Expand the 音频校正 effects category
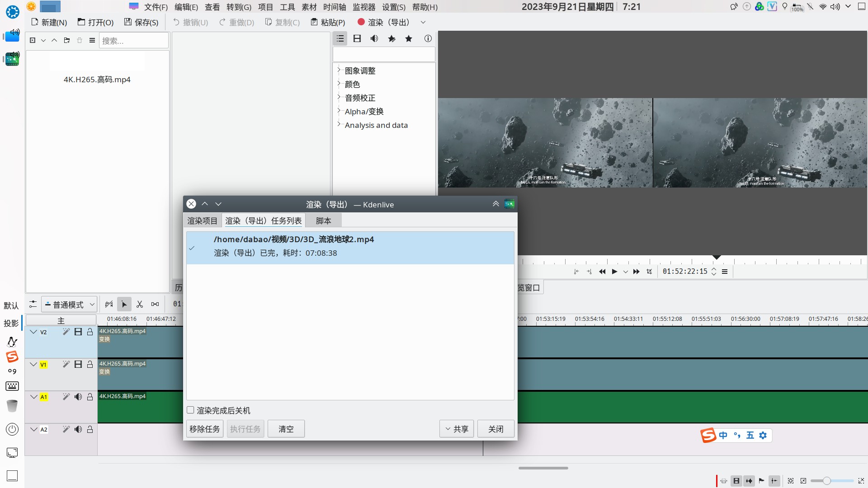The image size is (868, 488). [339, 97]
